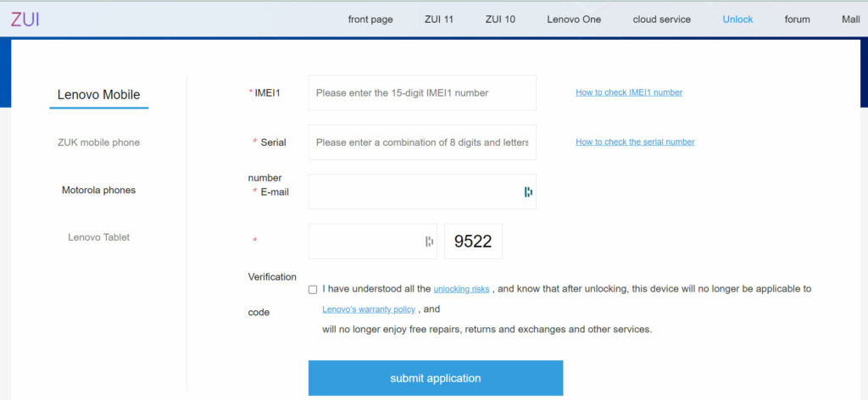Viewport: 868px width, 400px height.
Task: Select the Lenovo Mobile tab
Action: pos(99,95)
